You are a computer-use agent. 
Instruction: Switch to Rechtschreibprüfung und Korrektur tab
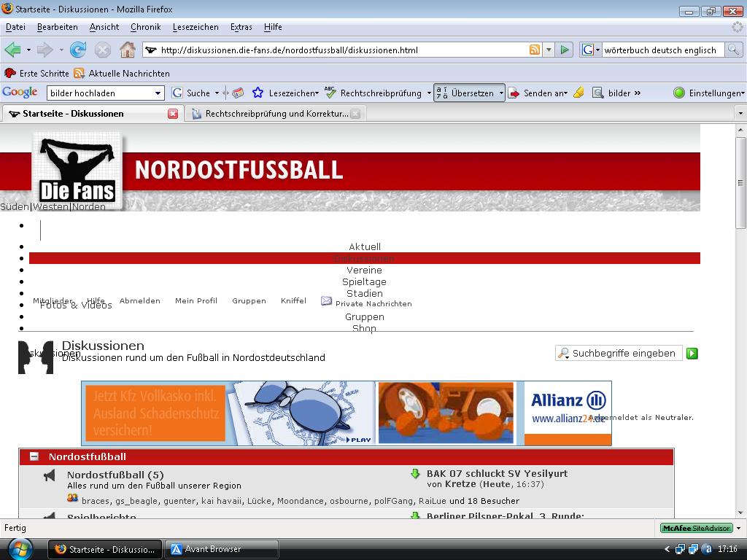[276, 114]
